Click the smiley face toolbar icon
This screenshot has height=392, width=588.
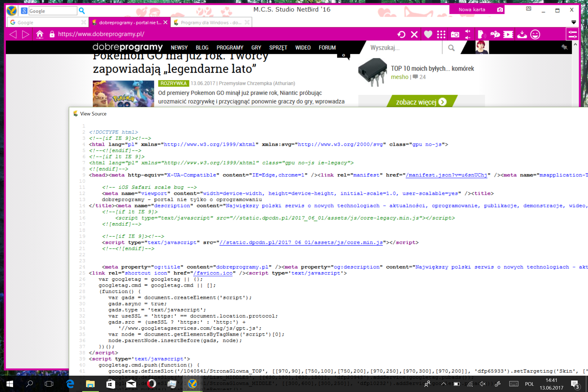535,35
